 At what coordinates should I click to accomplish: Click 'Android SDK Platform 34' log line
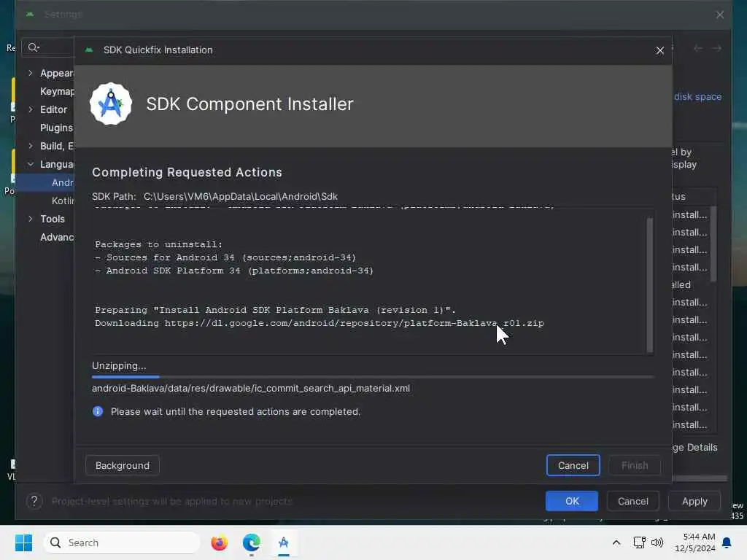234,271
